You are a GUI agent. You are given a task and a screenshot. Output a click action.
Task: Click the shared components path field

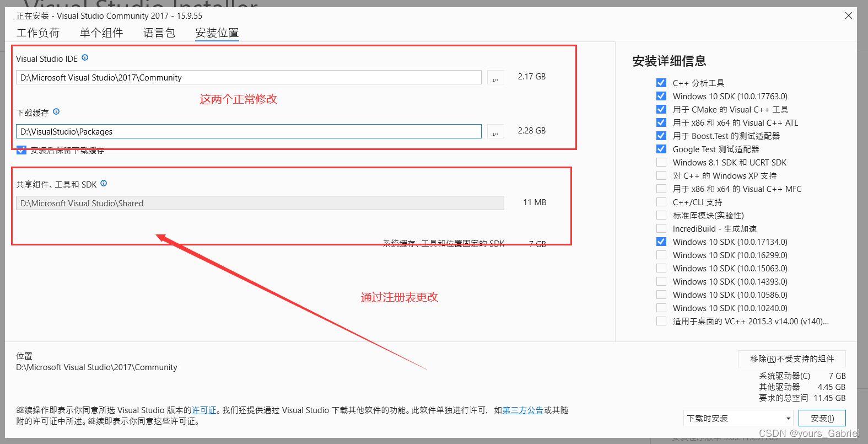point(260,203)
